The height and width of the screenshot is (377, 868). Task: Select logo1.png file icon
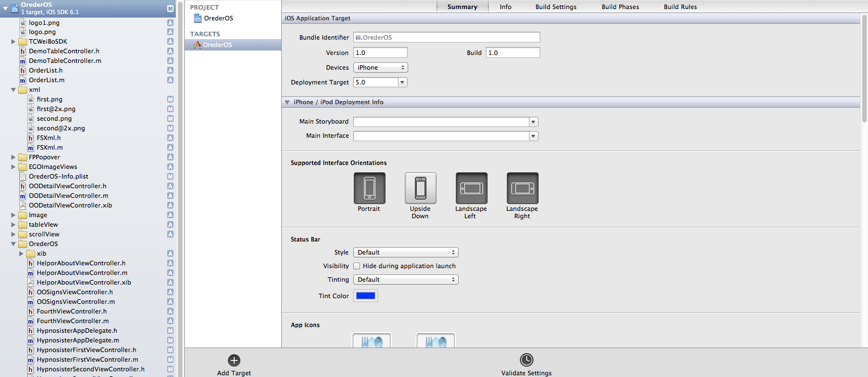coord(23,22)
